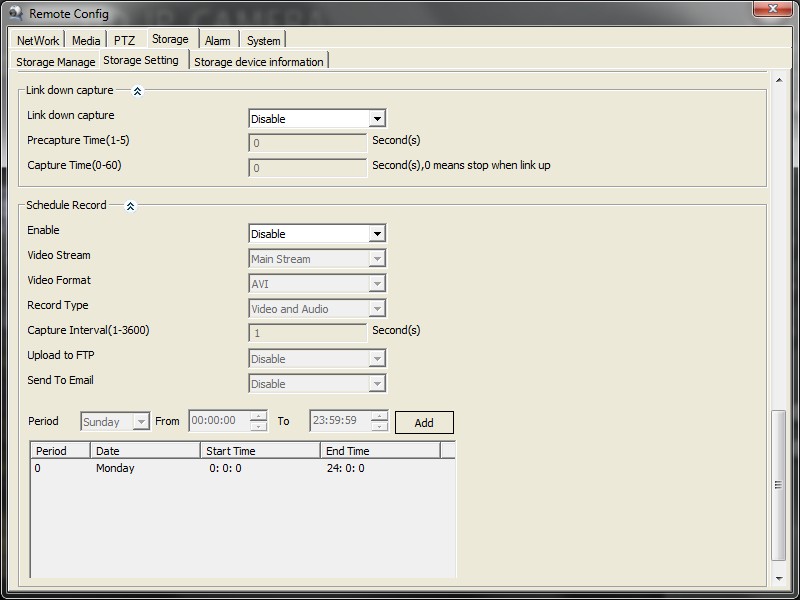800x600 pixels.
Task: Click the 24: 0: 0 end time cell
Action: (345, 468)
